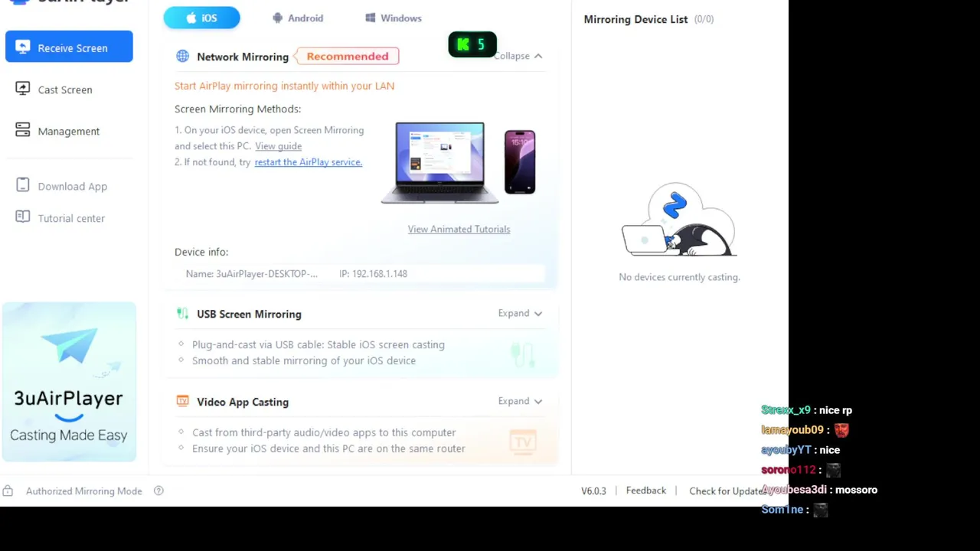This screenshot has width=980, height=551.
Task: Switch to the Windows tab
Action: 394,18
